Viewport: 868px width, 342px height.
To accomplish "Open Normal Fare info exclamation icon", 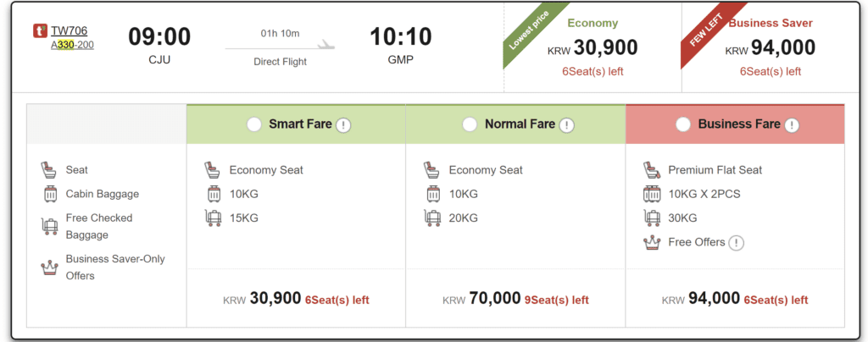I will point(566,125).
